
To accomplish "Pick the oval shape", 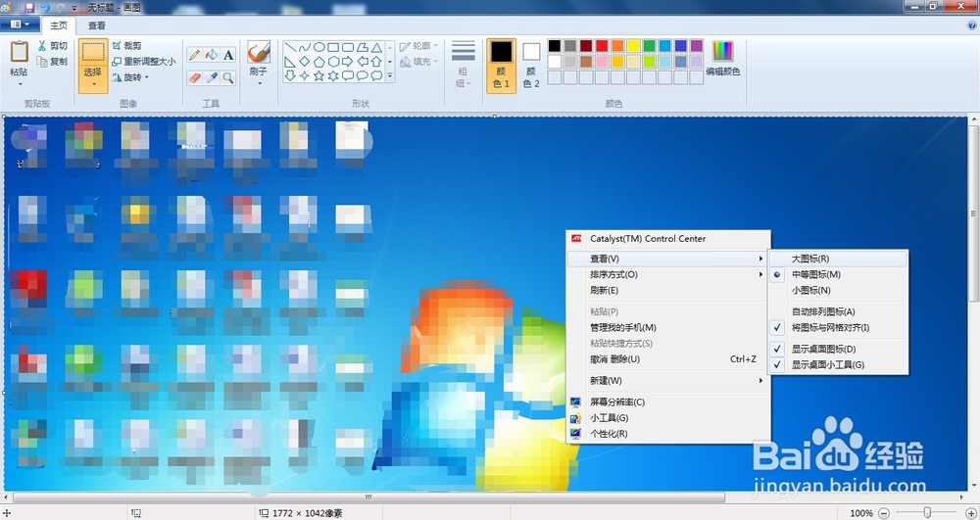I will 318,47.
